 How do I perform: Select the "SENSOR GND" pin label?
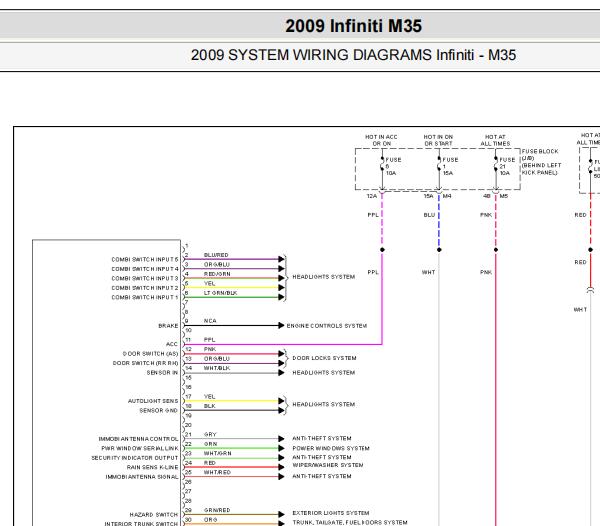click(x=158, y=410)
